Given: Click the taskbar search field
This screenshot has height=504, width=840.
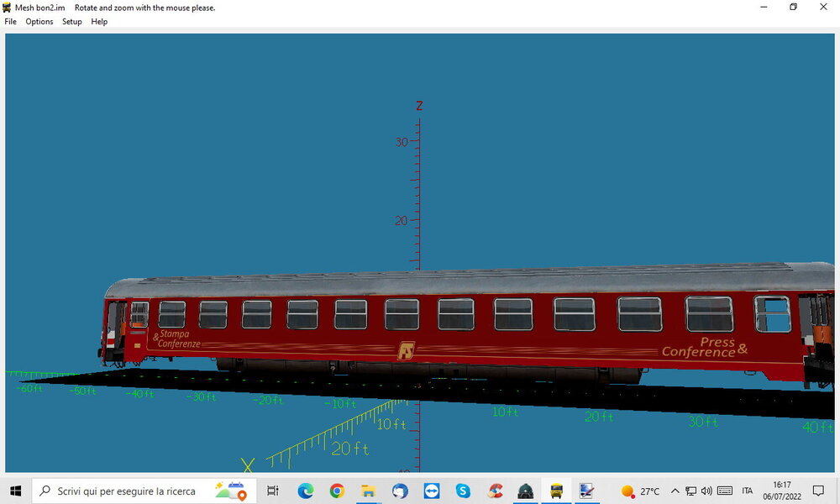Looking at the screenshot, I should [x=144, y=491].
